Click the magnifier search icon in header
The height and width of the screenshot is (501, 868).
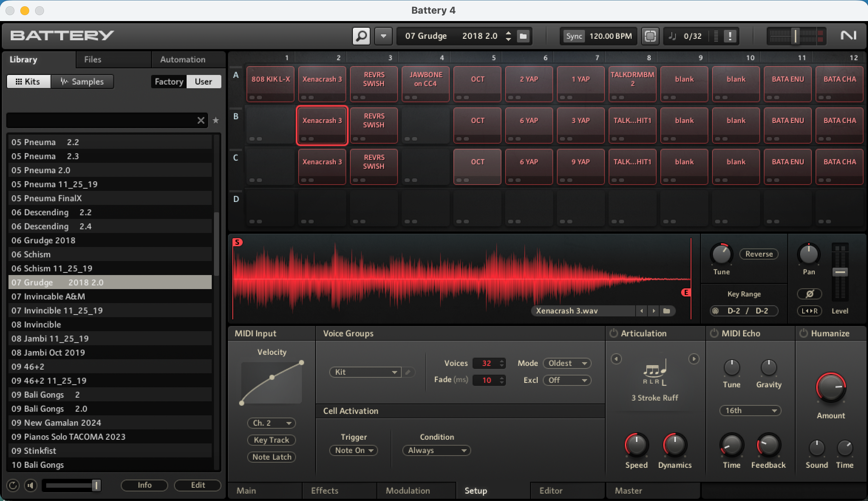361,36
